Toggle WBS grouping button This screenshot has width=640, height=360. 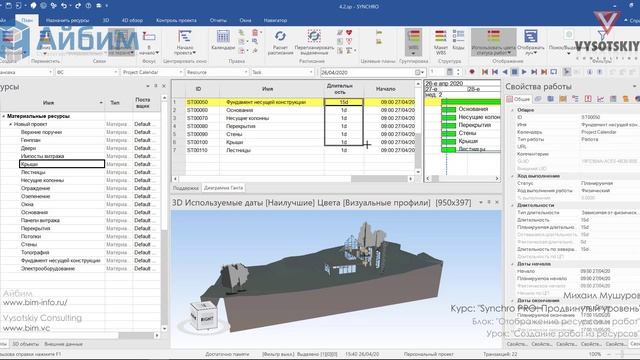413,42
